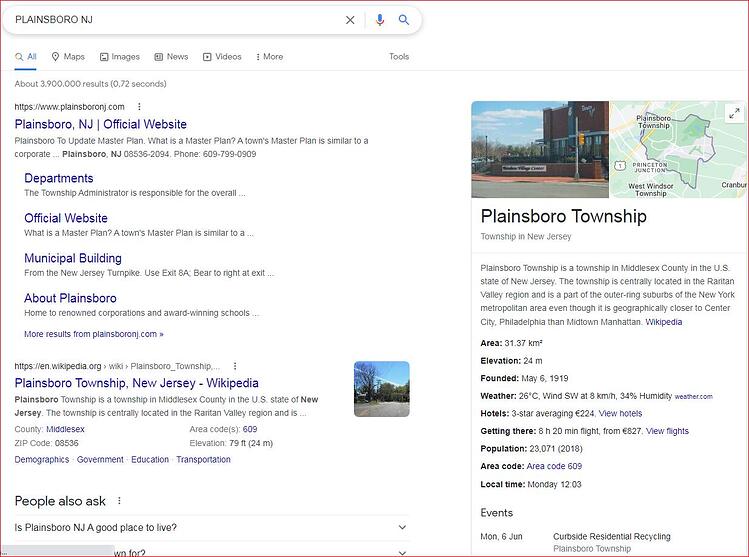Open the Plainsboro Township map thumbnail
The image size is (749, 557).
(x=679, y=149)
